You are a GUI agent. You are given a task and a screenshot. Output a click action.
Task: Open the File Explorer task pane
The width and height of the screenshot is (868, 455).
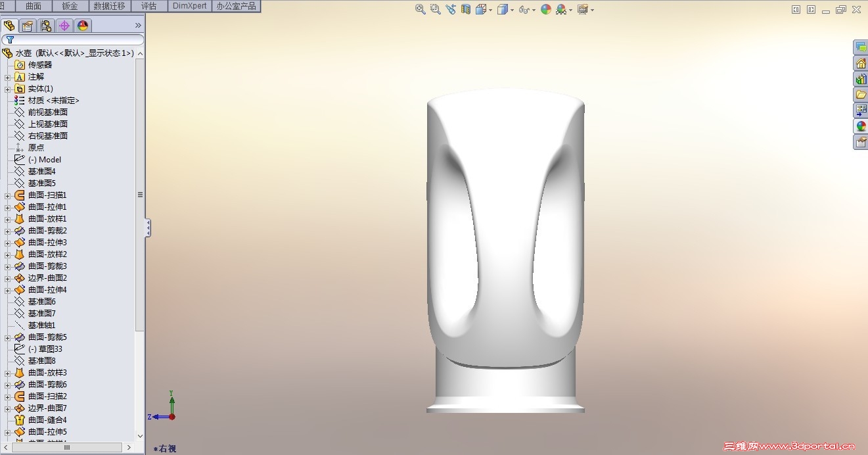pos(861,95)
